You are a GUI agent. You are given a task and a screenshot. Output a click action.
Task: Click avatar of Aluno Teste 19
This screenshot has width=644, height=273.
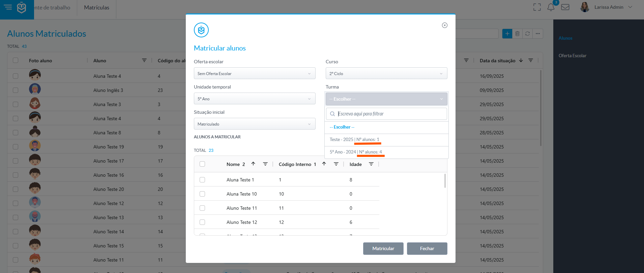tap(35, 146)
